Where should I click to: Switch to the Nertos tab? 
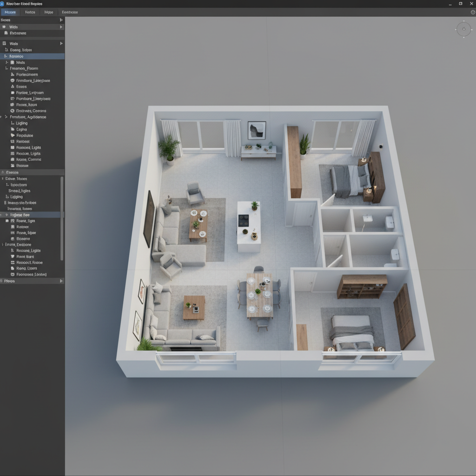(x=30, y=12)
